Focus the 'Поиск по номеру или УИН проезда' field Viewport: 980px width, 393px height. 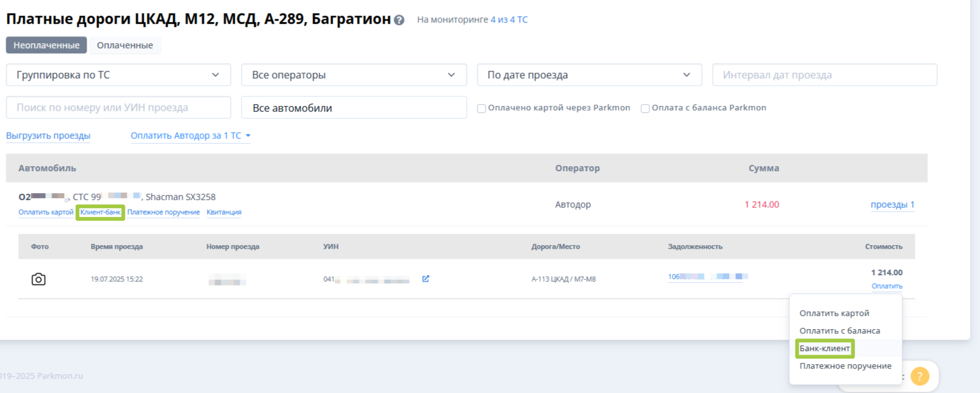[x=119, y=107]
